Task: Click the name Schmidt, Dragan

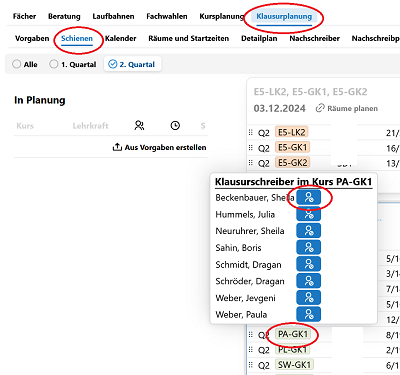Action: [248, 265]
